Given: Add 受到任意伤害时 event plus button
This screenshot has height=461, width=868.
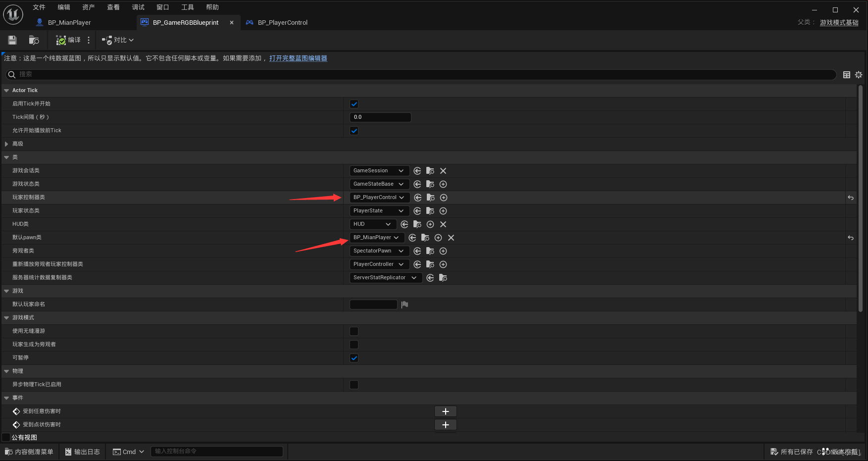Looking at the screenshot, I should (446, 411).
